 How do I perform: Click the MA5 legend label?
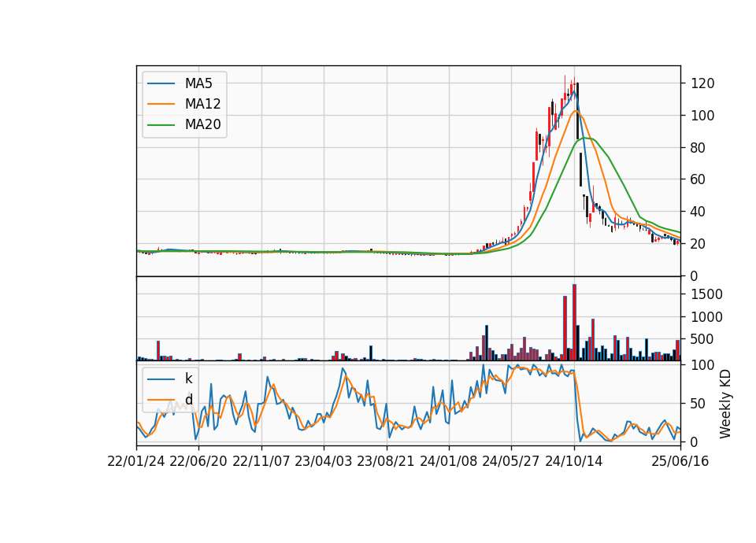coord(198,83)
